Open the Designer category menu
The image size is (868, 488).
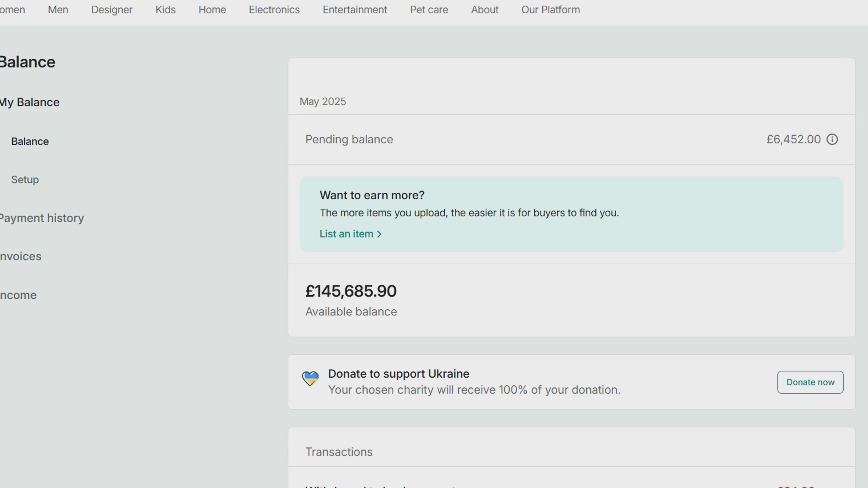[112, 10]
